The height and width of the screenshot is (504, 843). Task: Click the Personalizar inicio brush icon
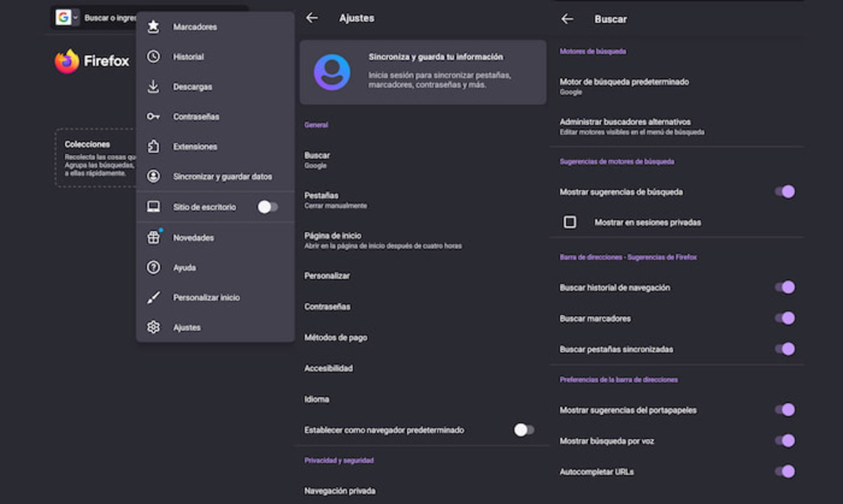tap(153, 297)
